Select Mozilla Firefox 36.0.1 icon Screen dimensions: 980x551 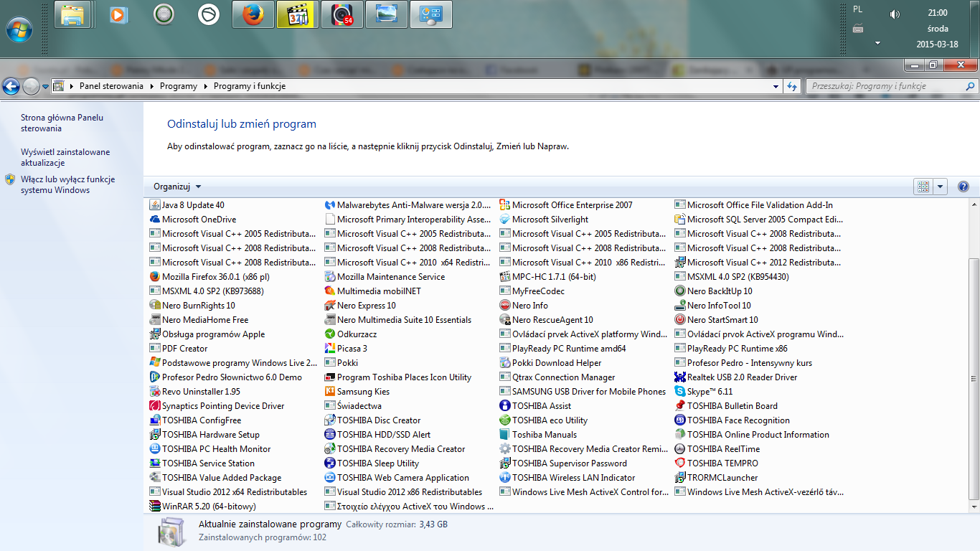point(154,277)
